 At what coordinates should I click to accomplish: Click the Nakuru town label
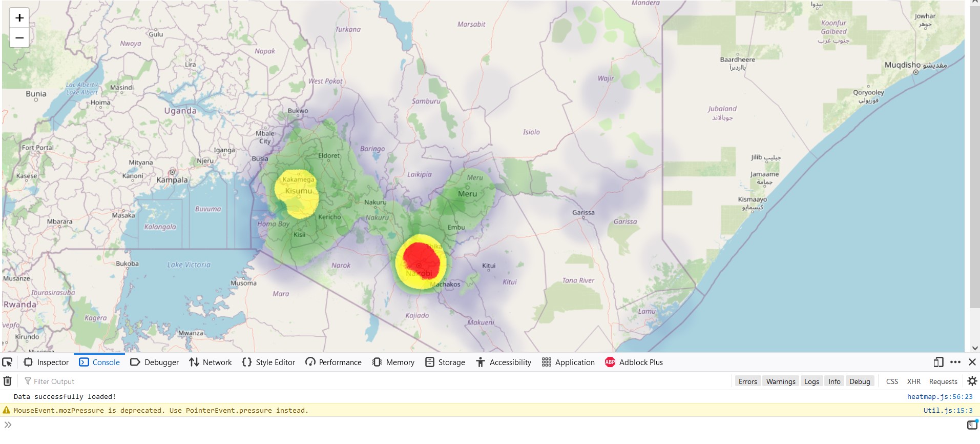tap(376, 203)
